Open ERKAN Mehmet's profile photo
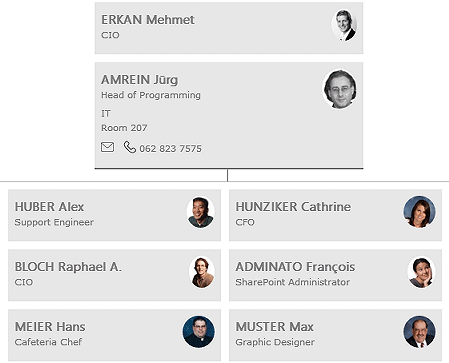 (344, 26)
